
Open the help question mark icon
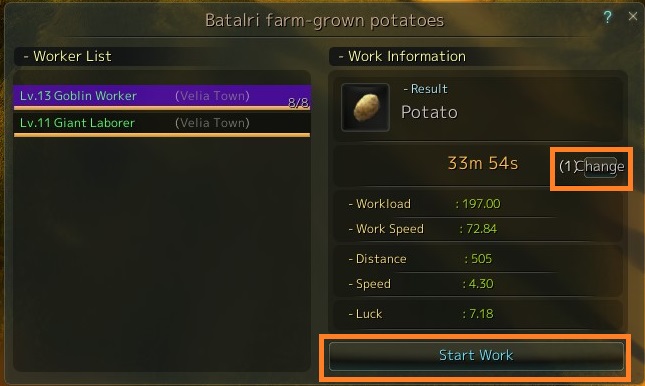pyautogui.click(x=607, y=17)
